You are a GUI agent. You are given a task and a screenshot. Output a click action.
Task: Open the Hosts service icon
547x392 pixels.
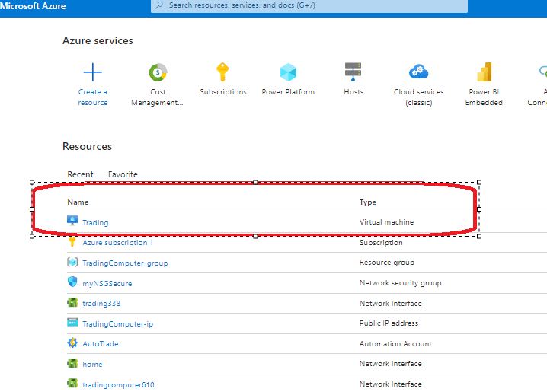[x=353, y=72]
